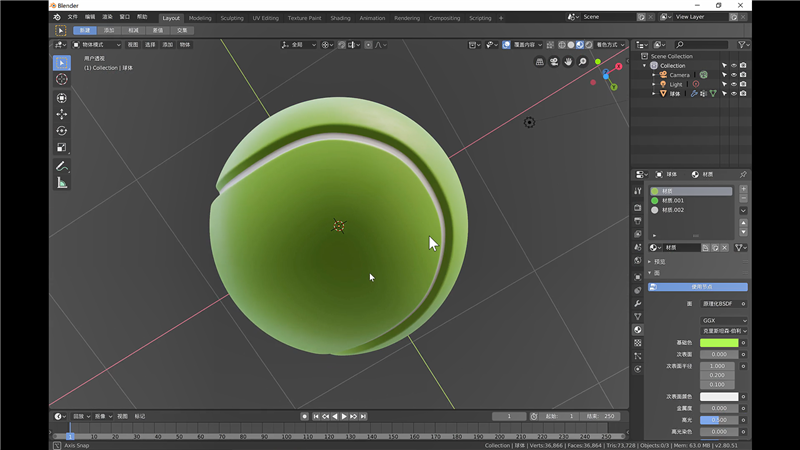Image resolution: width=800 pixels, height=450 pixels.
Task: Open the overlays 覆盖内容 dropdown arrow
Action: tap(540, 45)
